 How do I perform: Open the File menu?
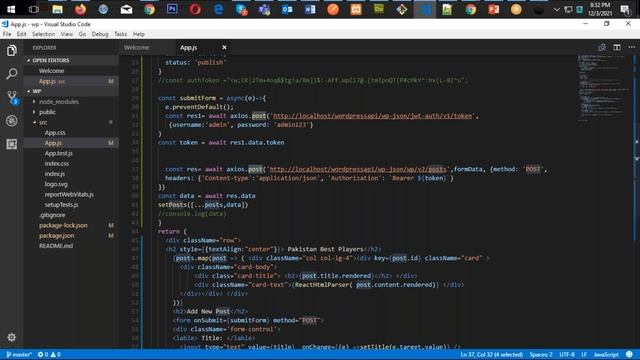7,34
